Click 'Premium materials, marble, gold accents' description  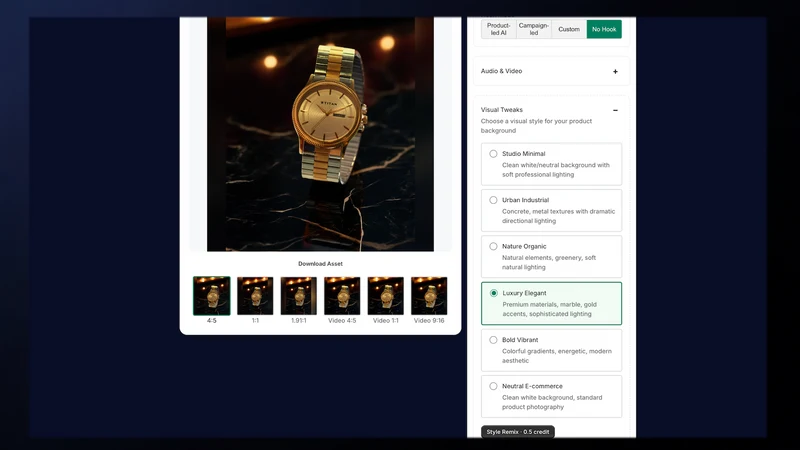pos(549,309)
